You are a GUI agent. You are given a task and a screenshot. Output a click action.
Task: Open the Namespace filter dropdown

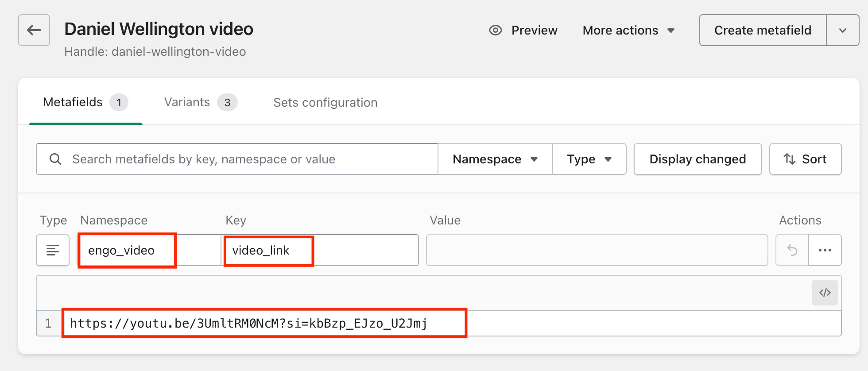(495, 159)
